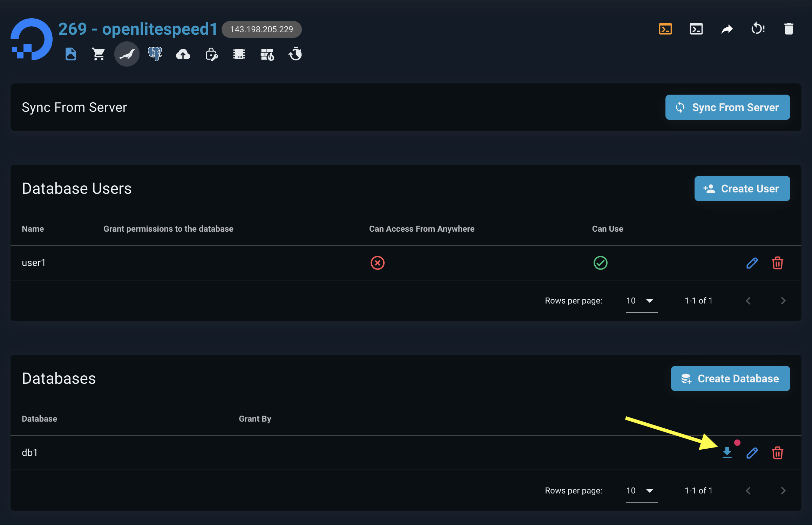Open the SSH key lock icon
The image size is (812, 525).
click(211, 54)
